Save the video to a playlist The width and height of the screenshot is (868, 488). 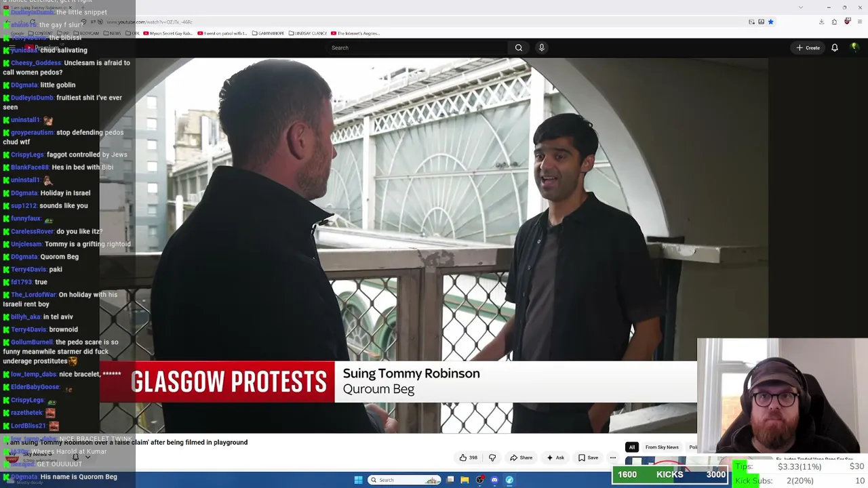click(588, 457)
